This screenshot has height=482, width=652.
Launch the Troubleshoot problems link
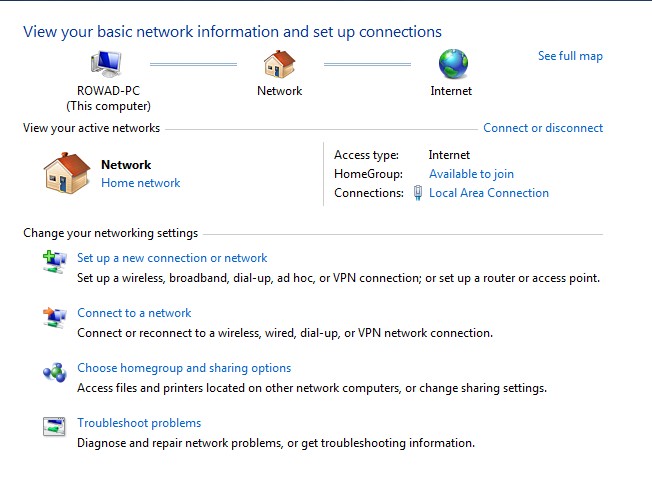139,423
